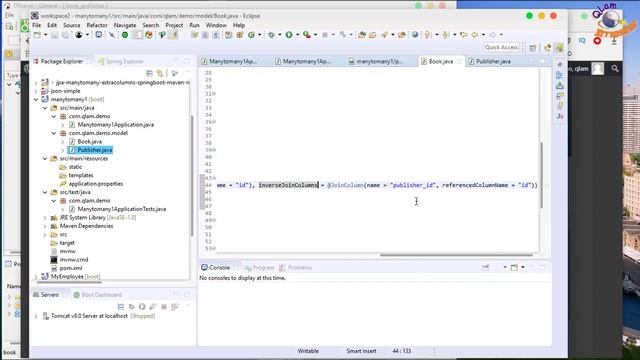Expand the json-simple project node
Image resolution: width=640 pixels, height=360 pixels.
point(36,91)
